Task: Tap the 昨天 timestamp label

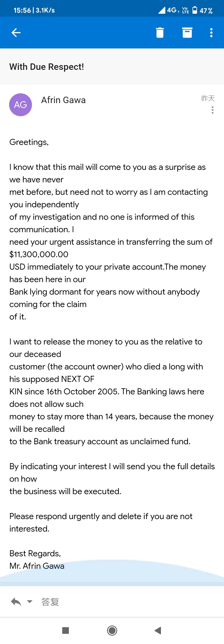Action: [x=208, y=98]
